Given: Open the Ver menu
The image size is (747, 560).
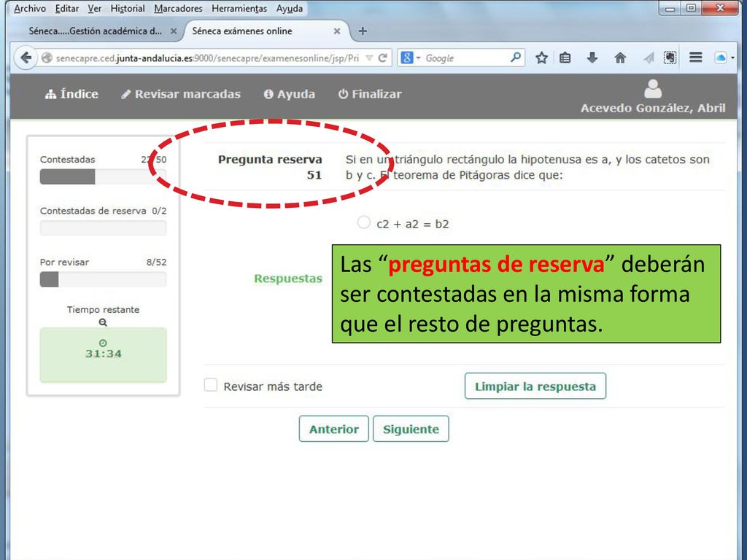Looking at the screenshot, I should 95,9.
